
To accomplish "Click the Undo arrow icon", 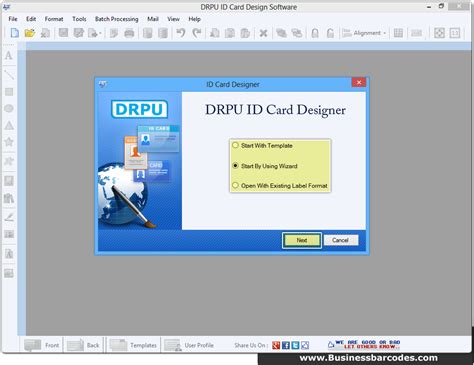I will [181, 33].
